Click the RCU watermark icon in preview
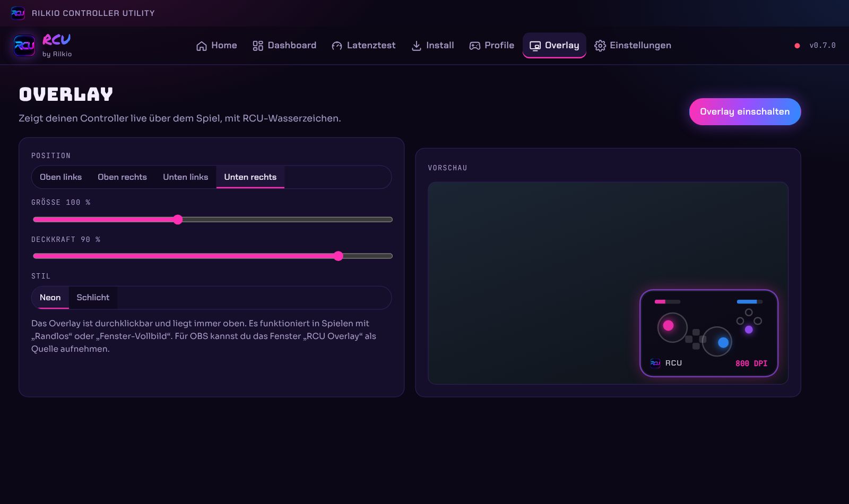This screenshot has width=849, height=504. tap(655, 363)
